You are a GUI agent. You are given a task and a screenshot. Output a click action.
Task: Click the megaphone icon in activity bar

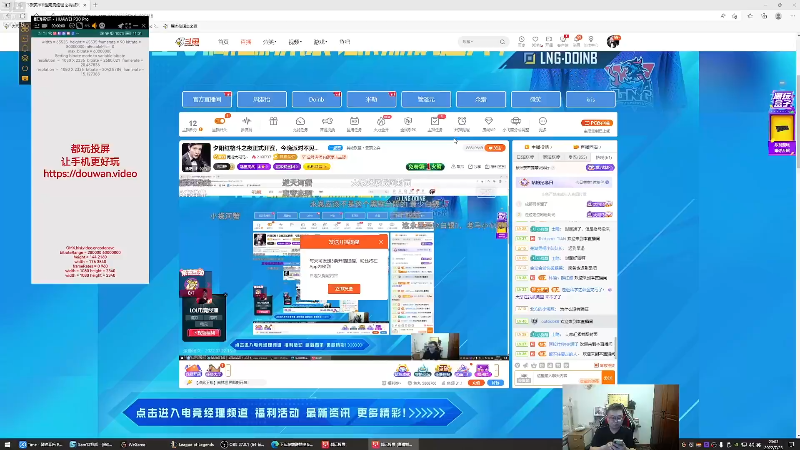[327, 121]
